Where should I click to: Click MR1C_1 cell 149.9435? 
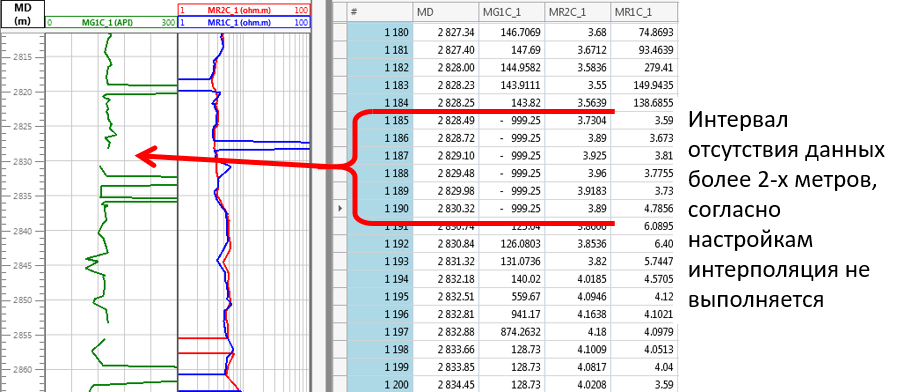click(x=644, y=85)
